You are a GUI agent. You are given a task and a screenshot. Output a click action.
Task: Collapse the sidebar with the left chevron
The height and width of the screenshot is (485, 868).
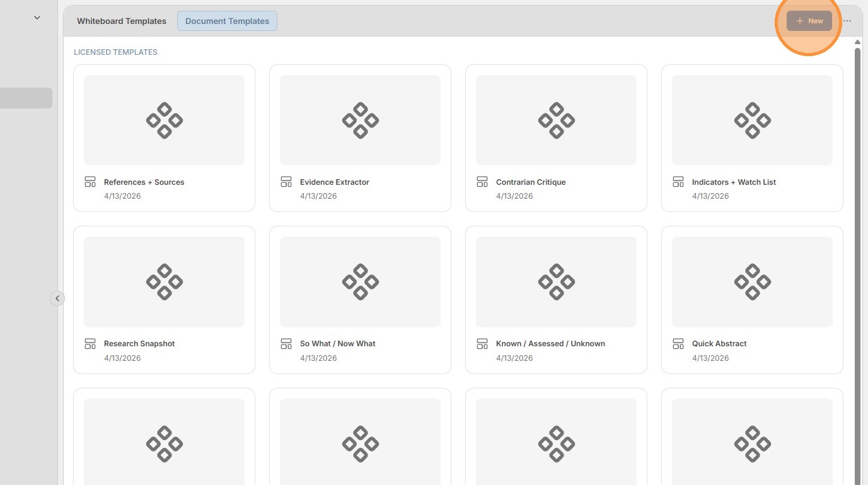pyautogui.click(x=57, y=298)
